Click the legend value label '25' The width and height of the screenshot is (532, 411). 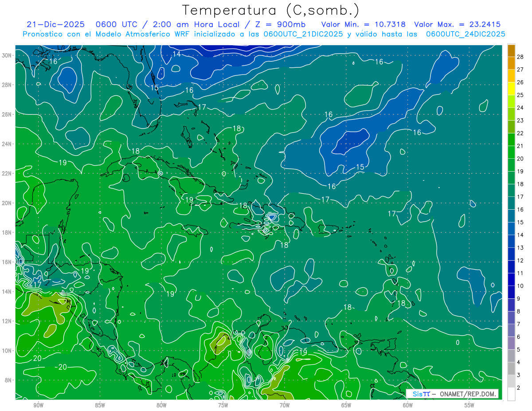pos(520,95)
